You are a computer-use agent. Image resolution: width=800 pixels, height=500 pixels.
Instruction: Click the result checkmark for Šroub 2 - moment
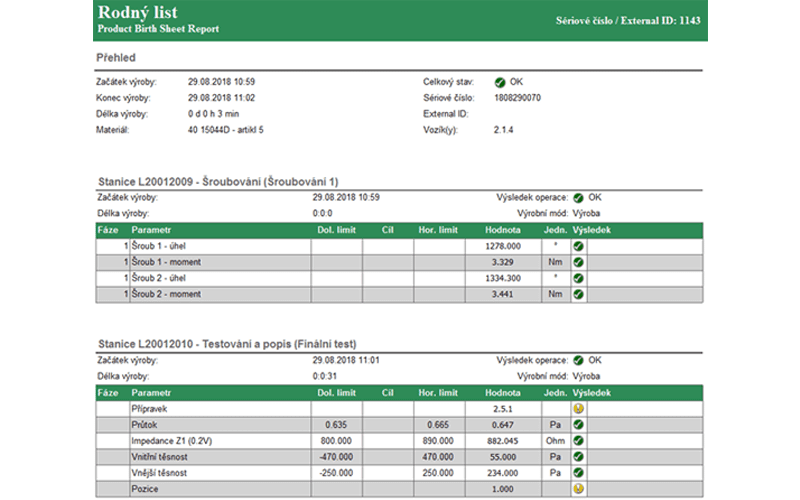[x=579, y=295]
